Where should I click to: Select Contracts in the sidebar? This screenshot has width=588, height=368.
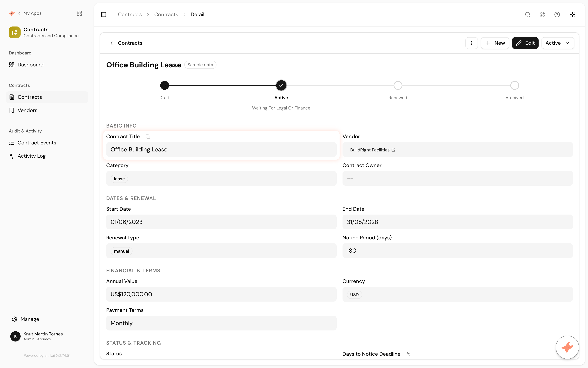click(x=47, y=97)
